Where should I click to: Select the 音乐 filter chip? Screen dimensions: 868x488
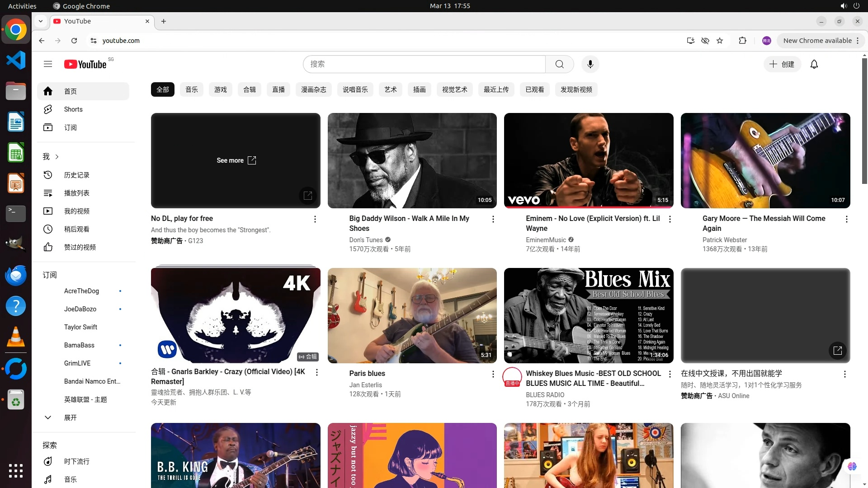(x=191, y=89)
